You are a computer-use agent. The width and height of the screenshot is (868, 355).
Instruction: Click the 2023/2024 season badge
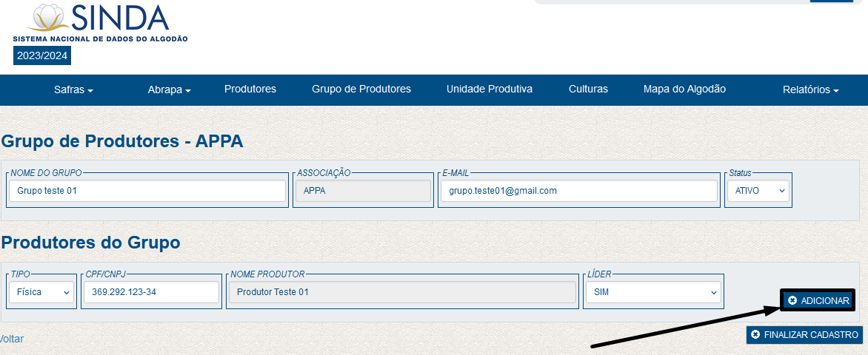click(x=42, y=55)
